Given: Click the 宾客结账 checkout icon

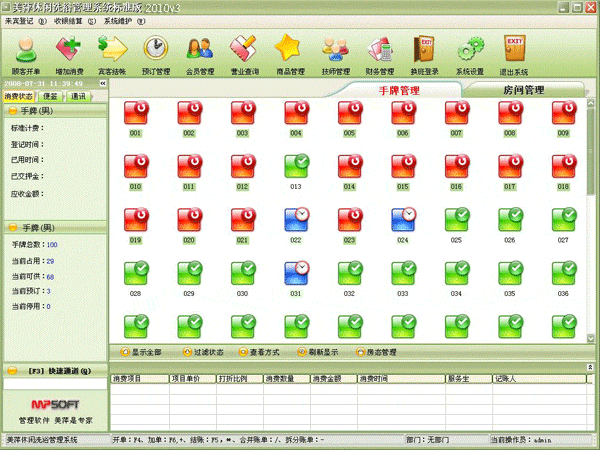Looking at the screenshot, I should tap(112, 54).
